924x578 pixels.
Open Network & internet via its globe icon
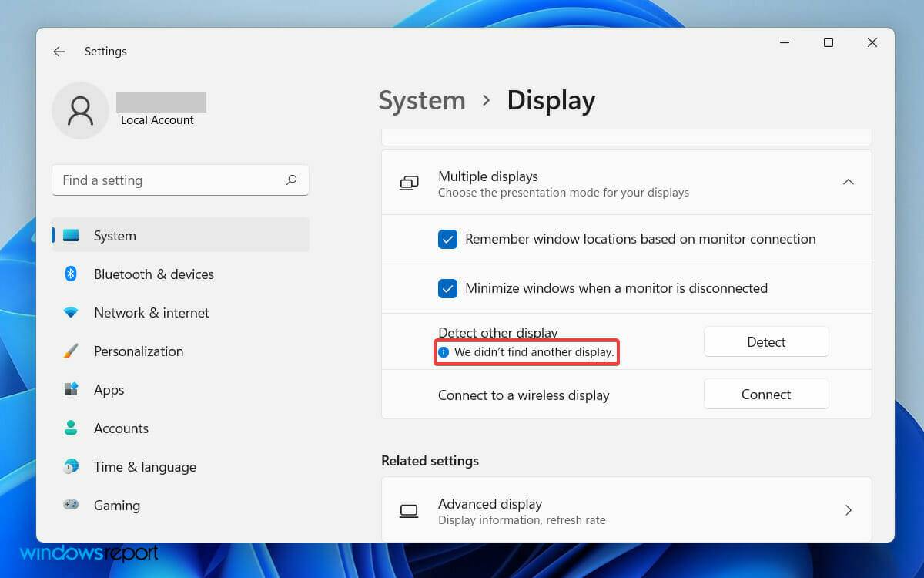pos(70,312)
